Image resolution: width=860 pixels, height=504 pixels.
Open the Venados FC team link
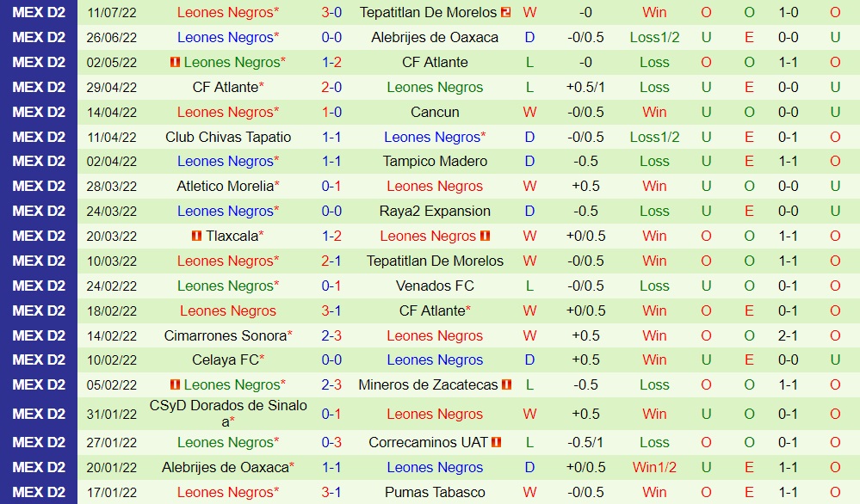pyautogui.click(x=435, y=286)
